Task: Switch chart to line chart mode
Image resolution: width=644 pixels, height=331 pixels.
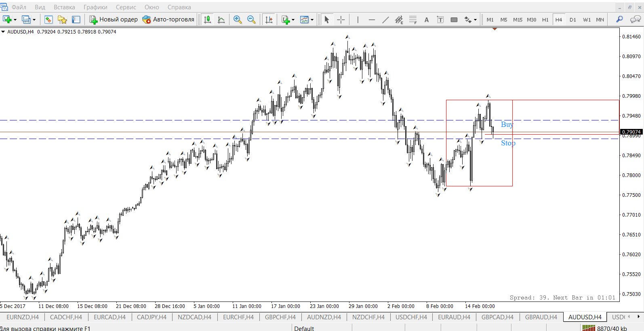Action: (x=221, y=19)
